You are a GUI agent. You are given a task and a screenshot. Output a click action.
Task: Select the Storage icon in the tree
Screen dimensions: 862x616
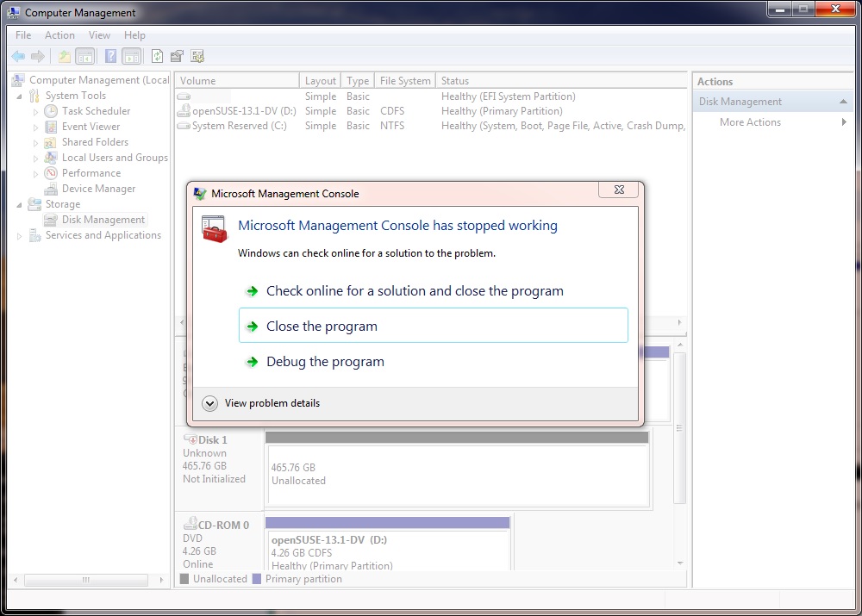[x=34, y=204]
